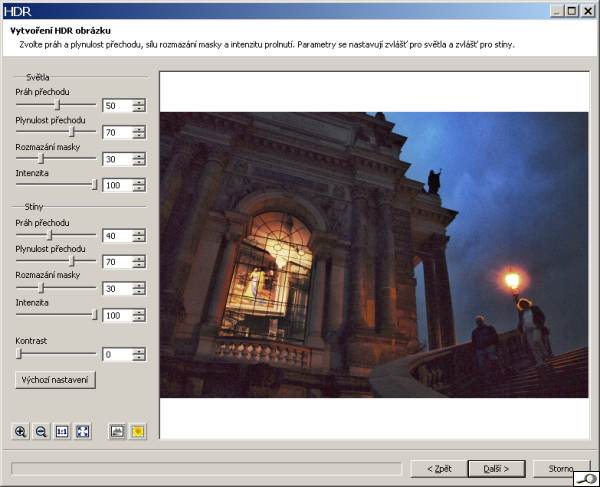Click the zoom out magnifier icon

pyautogui.click(x=41, y=431)
